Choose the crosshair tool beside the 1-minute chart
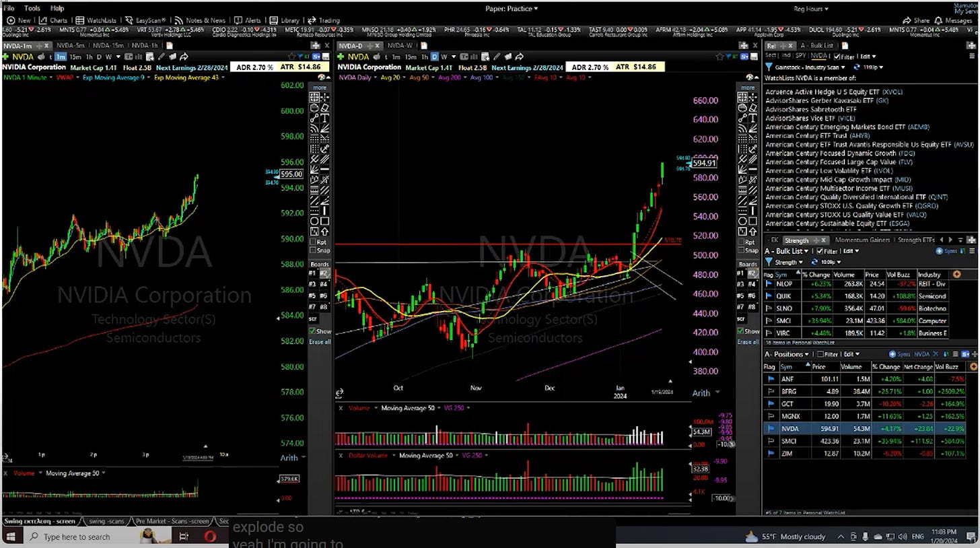The width and height of the screenshot is (980, 548). tap(325, 98)
